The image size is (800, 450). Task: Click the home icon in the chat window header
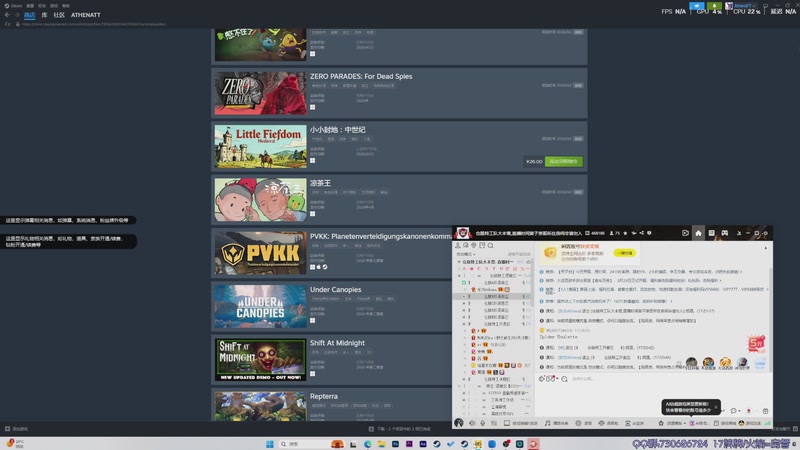pos(698,233)
